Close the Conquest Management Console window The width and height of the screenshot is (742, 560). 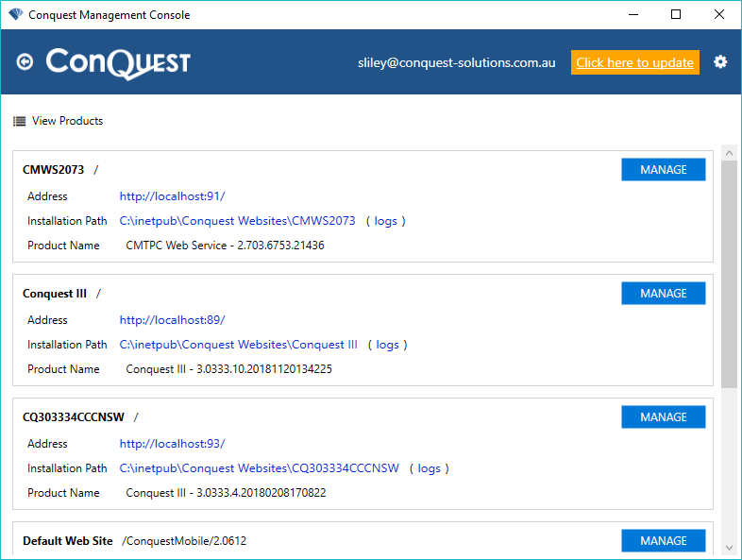(x=718, y=14)
